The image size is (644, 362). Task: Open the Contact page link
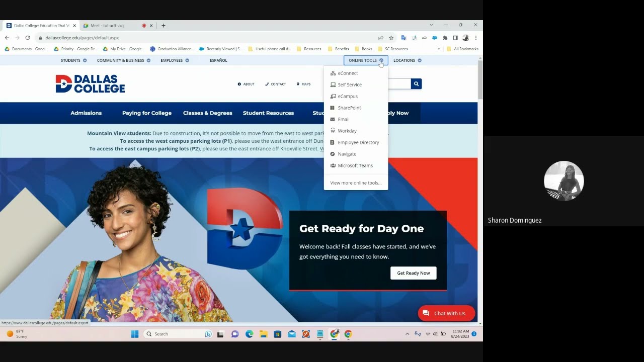coord(276,84)
